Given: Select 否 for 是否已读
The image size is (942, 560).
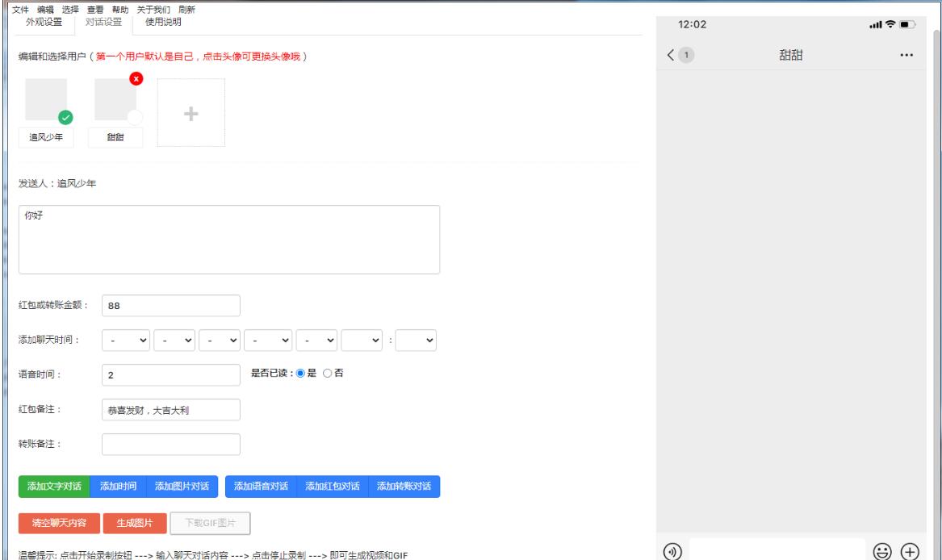Looking at the screenshot, I should (328, 373).
